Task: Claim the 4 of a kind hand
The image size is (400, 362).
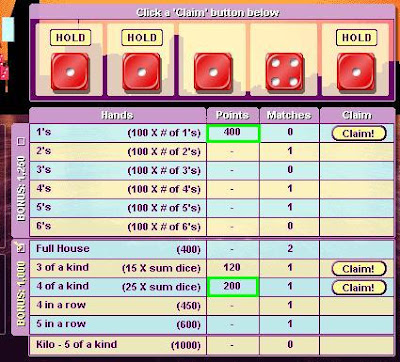Action: [x=359, y=287]
